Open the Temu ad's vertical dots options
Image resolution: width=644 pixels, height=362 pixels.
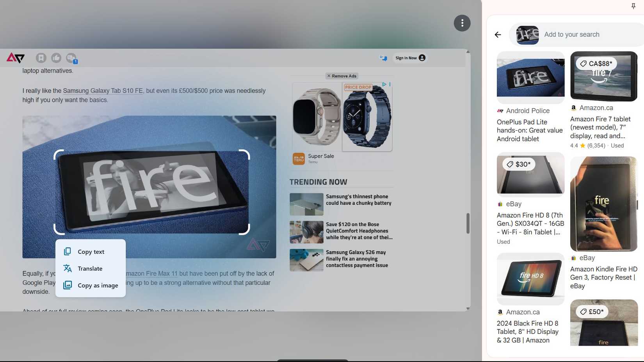tap(390, 84)
